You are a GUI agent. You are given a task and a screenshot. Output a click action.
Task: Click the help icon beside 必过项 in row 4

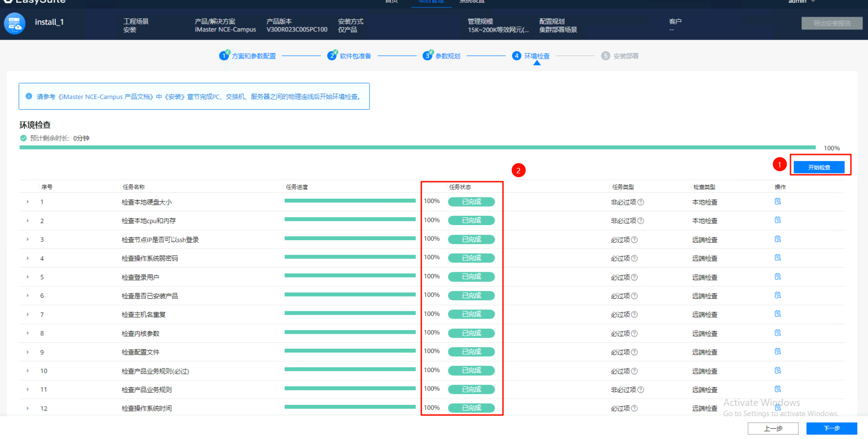[x=635, y=259]
